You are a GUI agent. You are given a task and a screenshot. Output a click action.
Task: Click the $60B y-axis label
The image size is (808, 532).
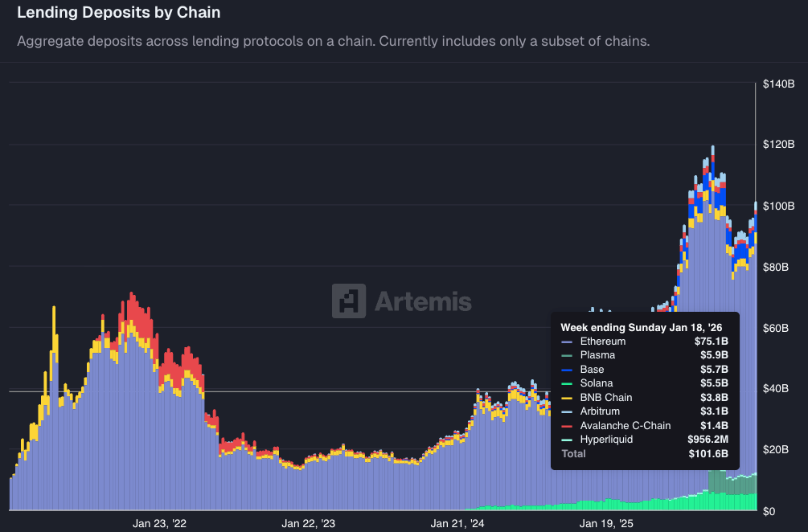[x=776, y=328]
